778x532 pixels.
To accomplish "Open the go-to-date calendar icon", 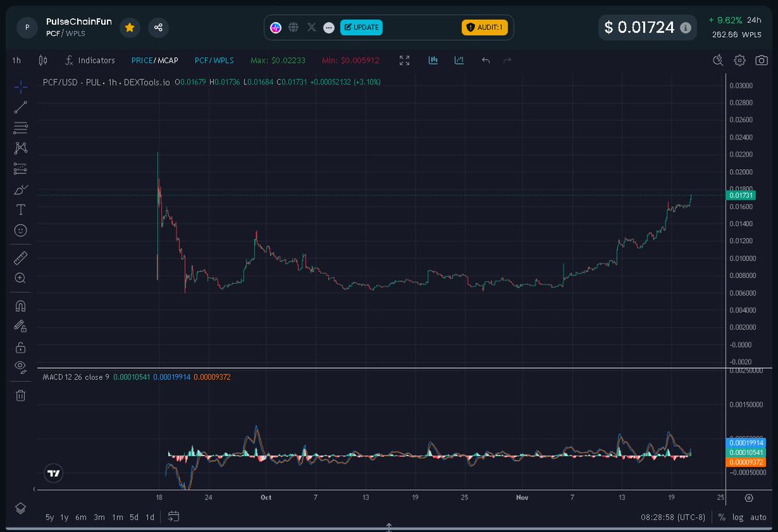I will point(173,516).
